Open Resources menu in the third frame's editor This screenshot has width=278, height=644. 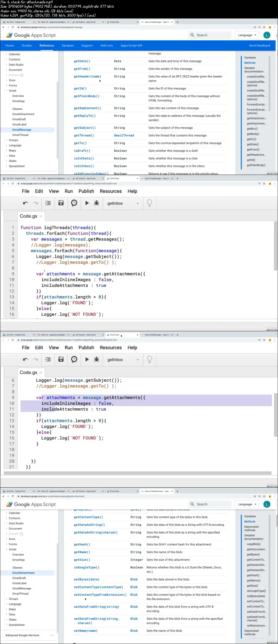click(111, 348)
